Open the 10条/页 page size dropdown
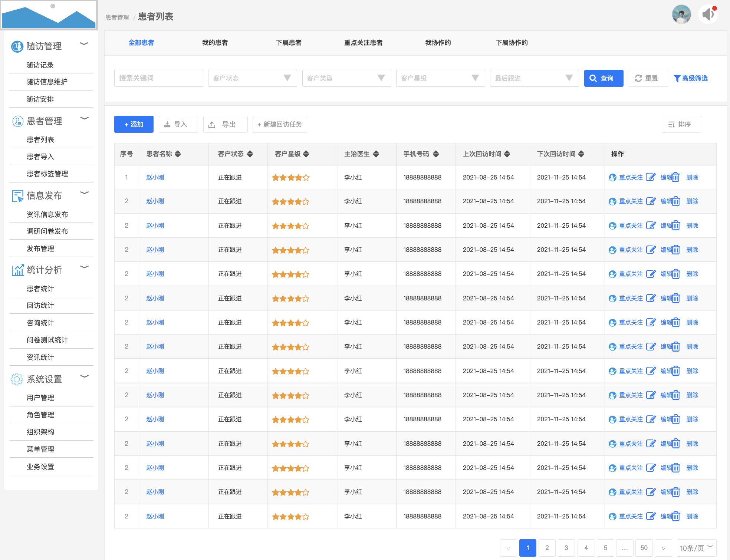730x560 pixels. coord(697,548)
